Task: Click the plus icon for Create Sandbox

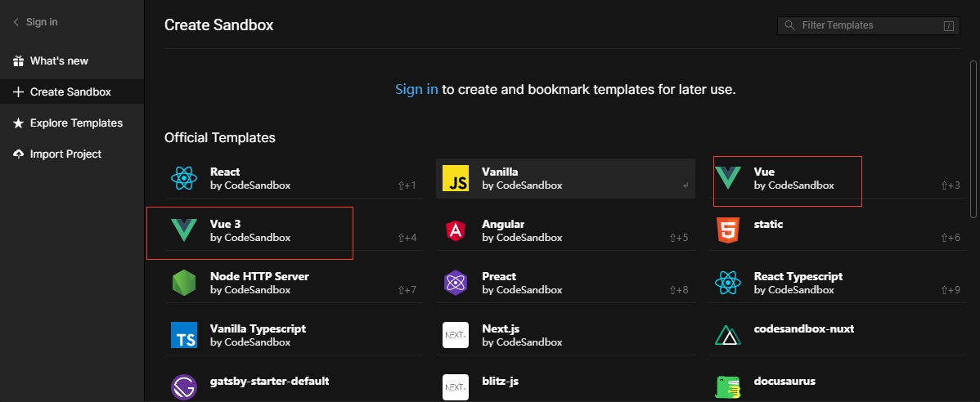Action: [x=18, y=92]
